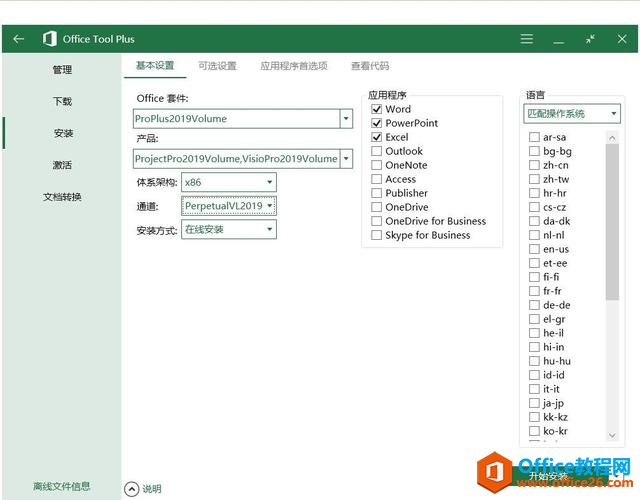640x500 pixels.
Task: Expand the 说明 circle arrow icon
Action: (x=131, y=489)
